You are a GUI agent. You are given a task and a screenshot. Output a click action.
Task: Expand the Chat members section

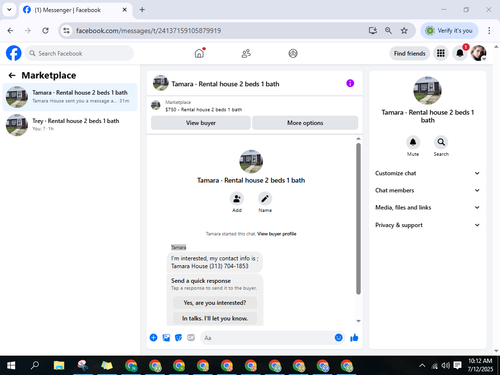(427, 190)
